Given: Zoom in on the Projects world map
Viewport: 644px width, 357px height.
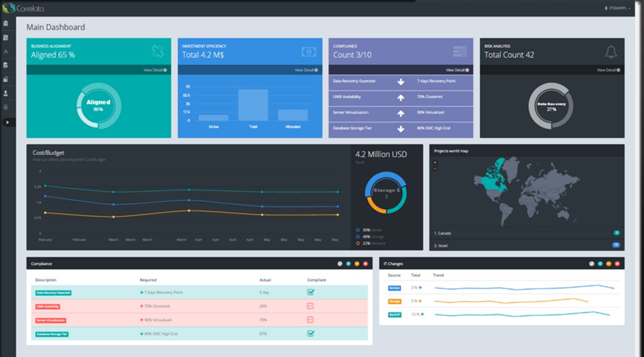Looking at the screenshot, I should click(x=435, y=163).
